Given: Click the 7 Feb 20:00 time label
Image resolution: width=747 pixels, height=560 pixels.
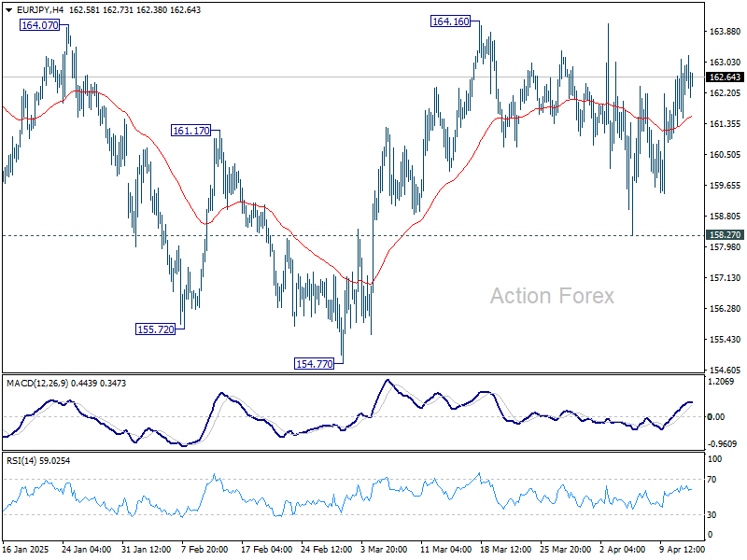Looking at the screenshot, I should coord(204,550).
